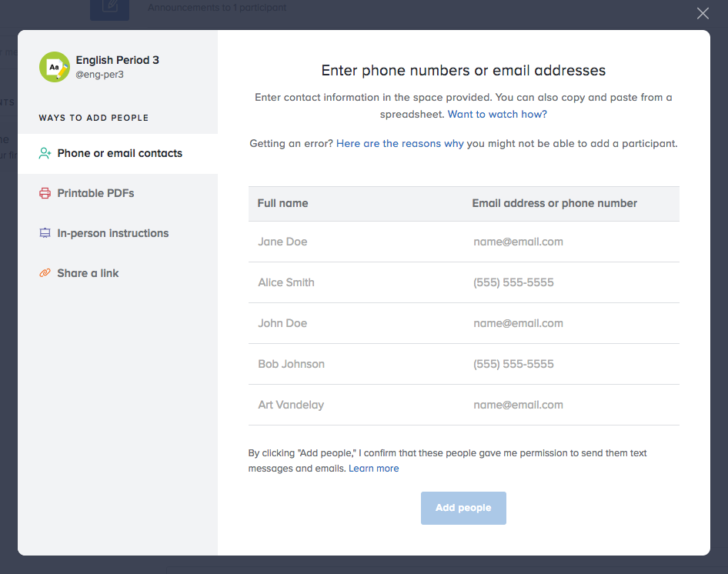Close the add people dialog with X
Screen dimensions: 728x574
703,14
